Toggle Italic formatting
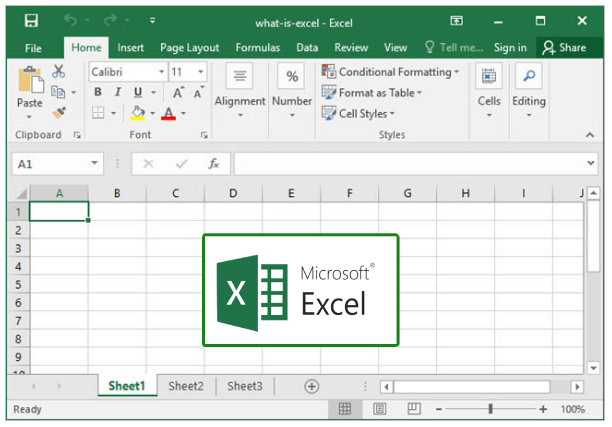The image size is (612, 427). pos(117,92)
